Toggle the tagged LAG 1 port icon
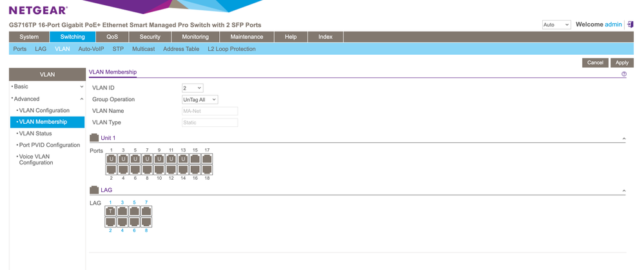Viewport: 644px width, 270px height. click(110, 211)
